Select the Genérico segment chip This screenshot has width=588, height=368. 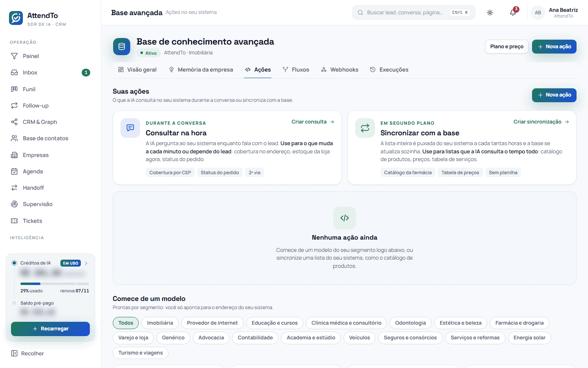173,338
